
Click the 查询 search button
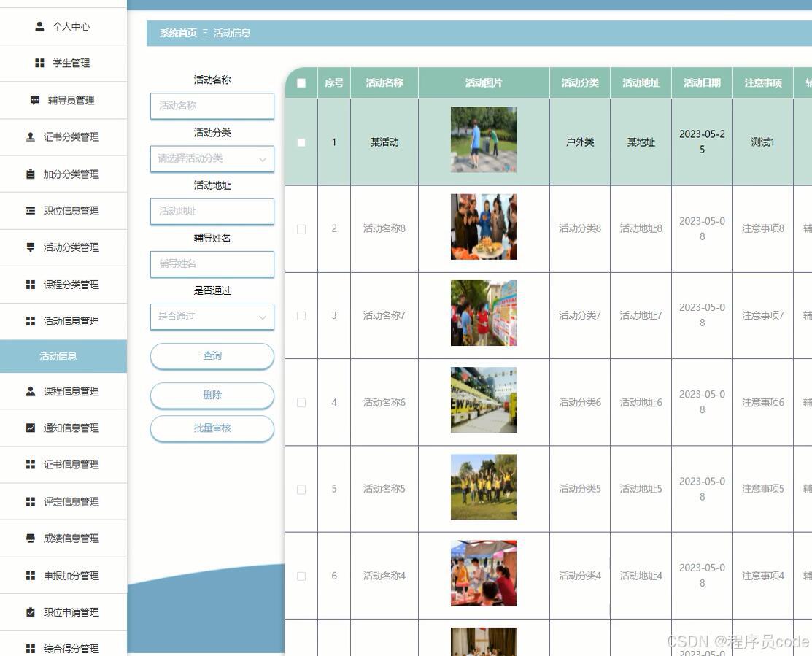[212, 356]
